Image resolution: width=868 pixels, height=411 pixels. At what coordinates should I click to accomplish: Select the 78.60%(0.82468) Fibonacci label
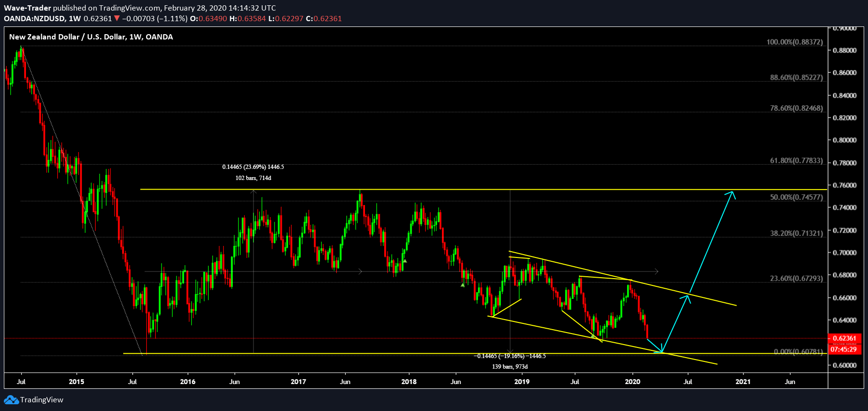796,108
